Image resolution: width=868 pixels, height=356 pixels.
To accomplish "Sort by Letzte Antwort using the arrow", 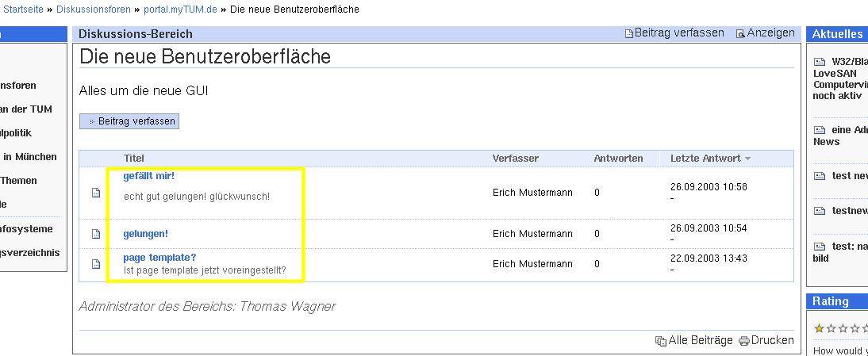I will [747, 159].
